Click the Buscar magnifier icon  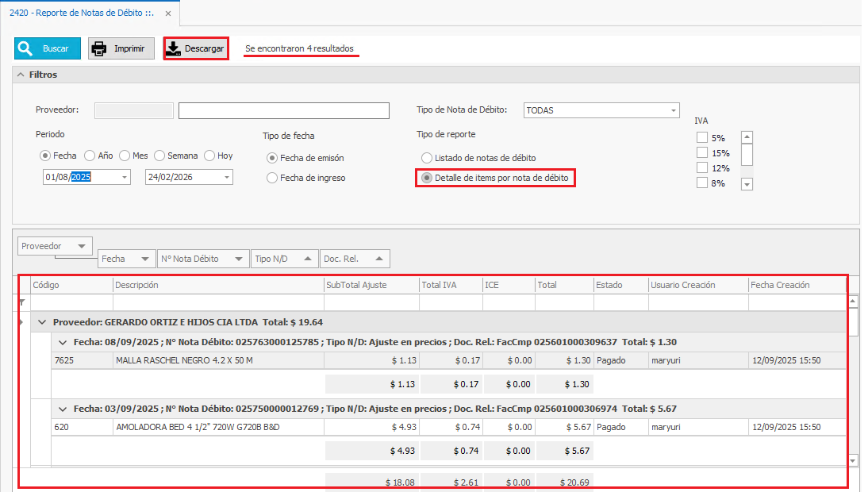pyautogui.click(x=27, y=48)
